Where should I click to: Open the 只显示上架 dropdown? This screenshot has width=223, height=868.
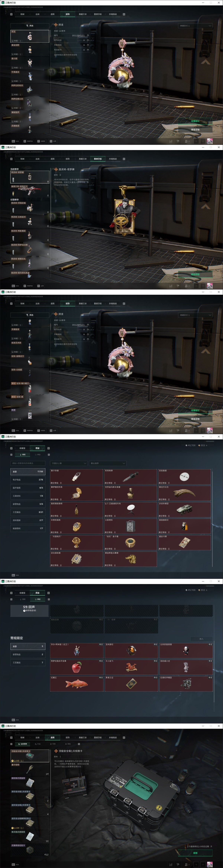click(69, 463)
